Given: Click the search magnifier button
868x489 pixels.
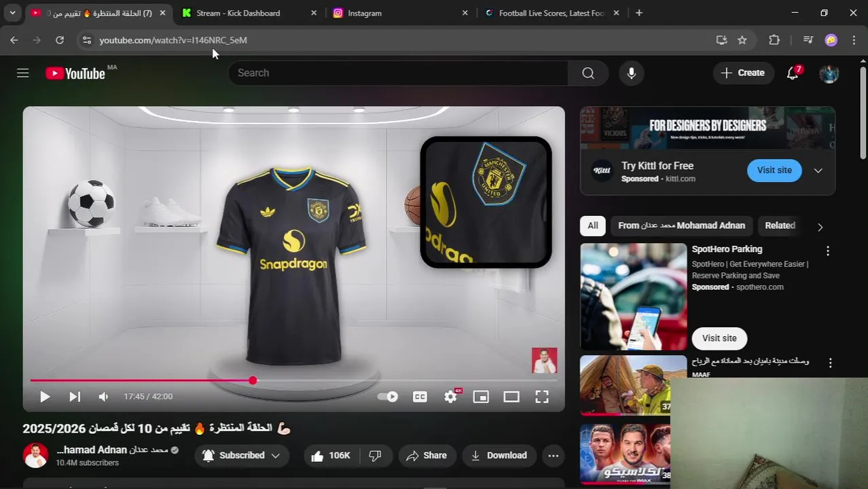Looking at the screenshot, I should click(588, 73).
